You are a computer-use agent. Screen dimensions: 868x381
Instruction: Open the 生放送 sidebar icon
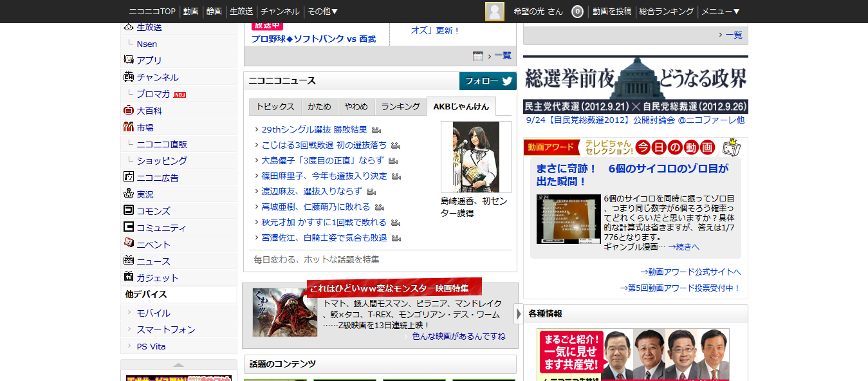point(128,28)
